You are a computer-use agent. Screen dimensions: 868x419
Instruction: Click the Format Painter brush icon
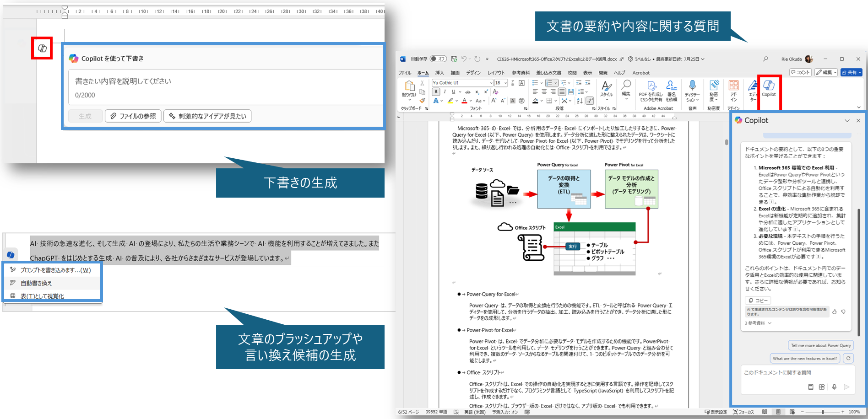(x=423, y=100)
